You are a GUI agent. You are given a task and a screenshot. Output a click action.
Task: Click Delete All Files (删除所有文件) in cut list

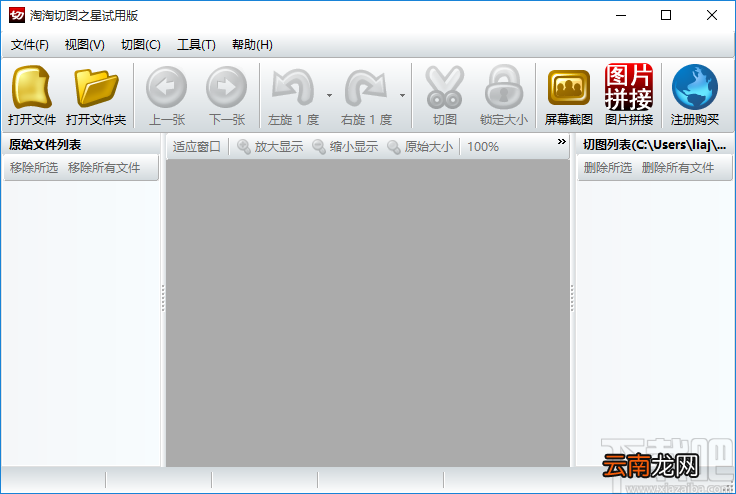[x=678, y=168]
